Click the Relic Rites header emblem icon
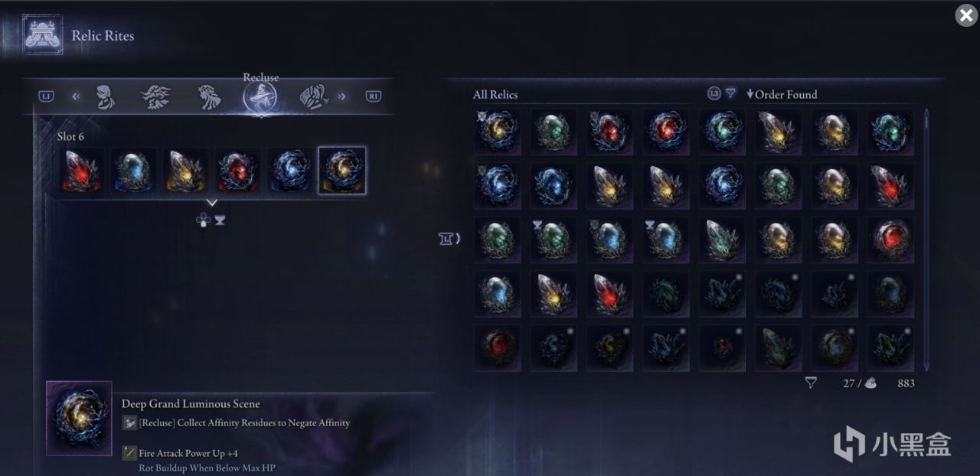The height and width of the screenshot is (476, 980). pos(42,34)
